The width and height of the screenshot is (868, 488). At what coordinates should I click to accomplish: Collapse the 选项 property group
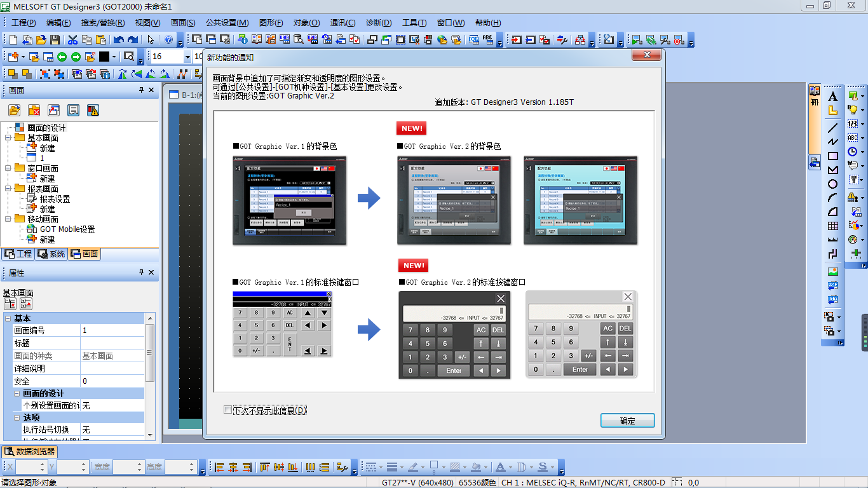click(18, 417)
